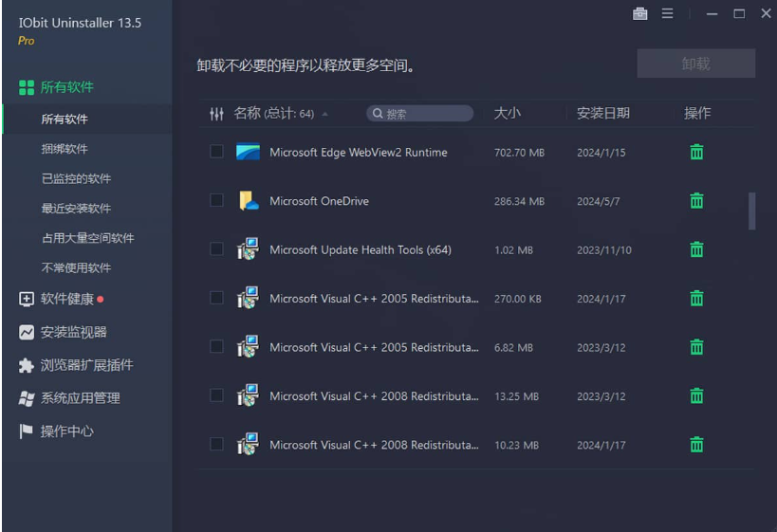Click trash icon for Microsoft OneDrive

point(696,201)
